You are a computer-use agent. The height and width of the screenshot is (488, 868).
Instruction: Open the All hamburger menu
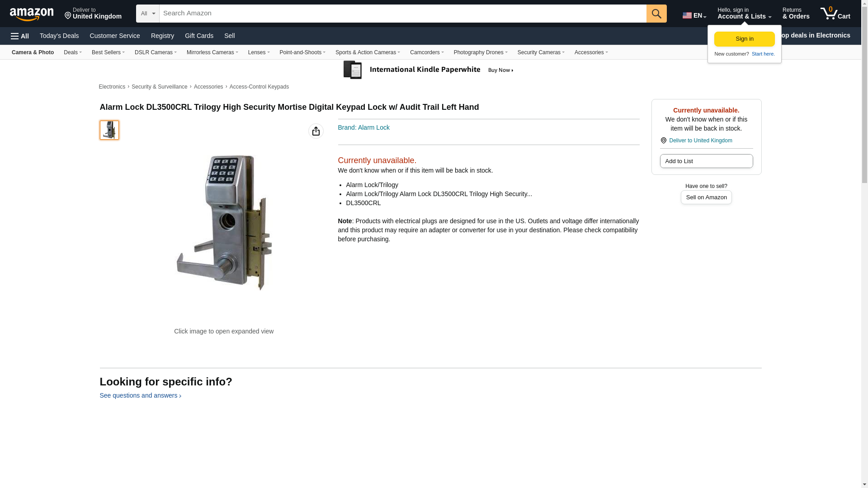click(20, 36)
